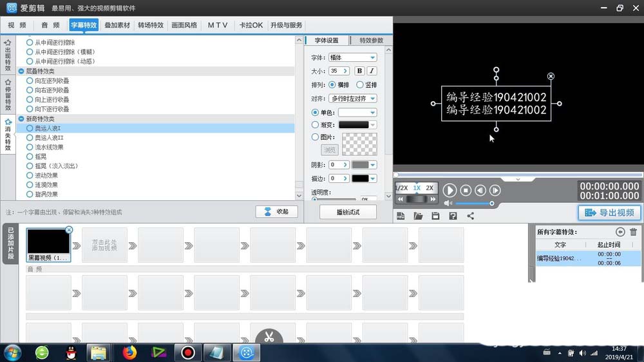Select 2X playback speed
This screenshot has width=644, height=362.
point(430,188)
